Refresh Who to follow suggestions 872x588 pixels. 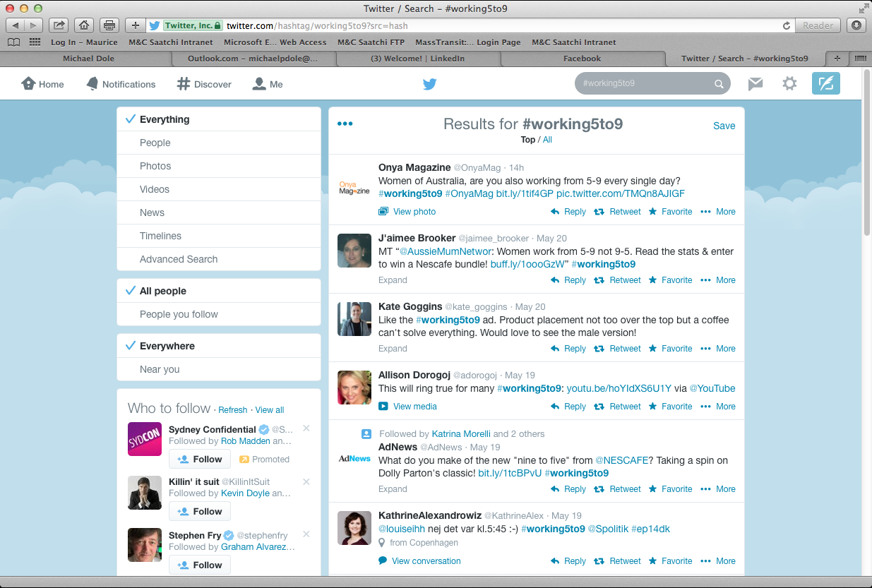point(233,410)
